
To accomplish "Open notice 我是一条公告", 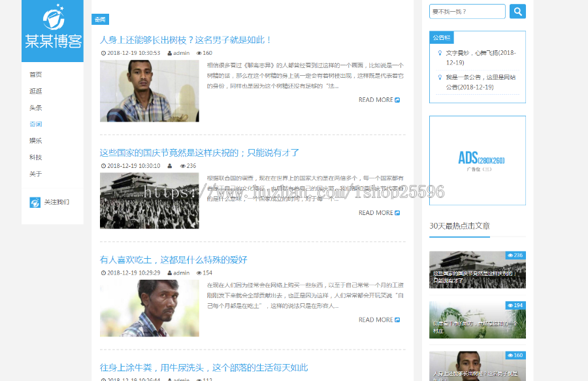I will point(481,82).
